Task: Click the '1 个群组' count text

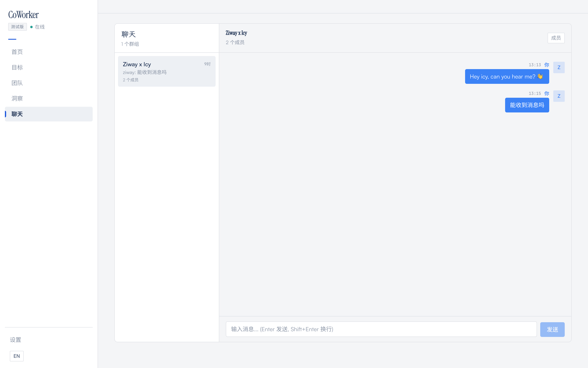Action: click(x=130, y=44)
